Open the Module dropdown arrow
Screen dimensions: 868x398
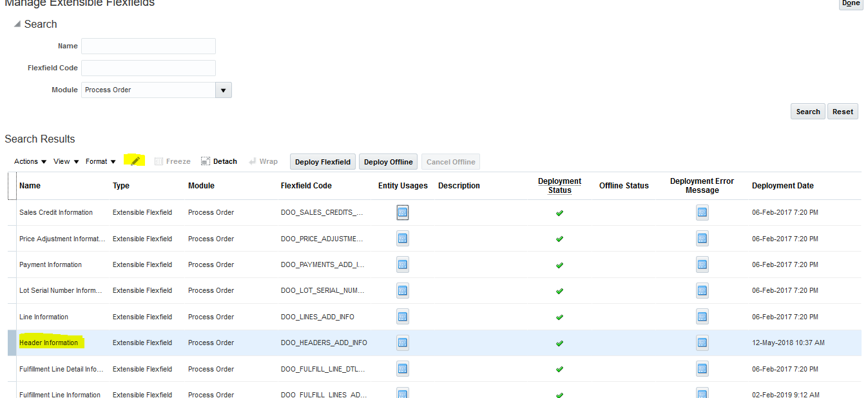coord(222,89)
